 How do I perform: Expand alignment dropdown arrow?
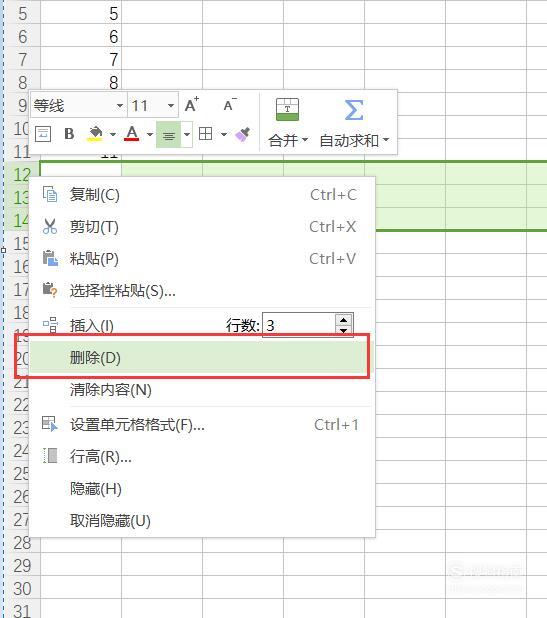(x=187, y=134)
